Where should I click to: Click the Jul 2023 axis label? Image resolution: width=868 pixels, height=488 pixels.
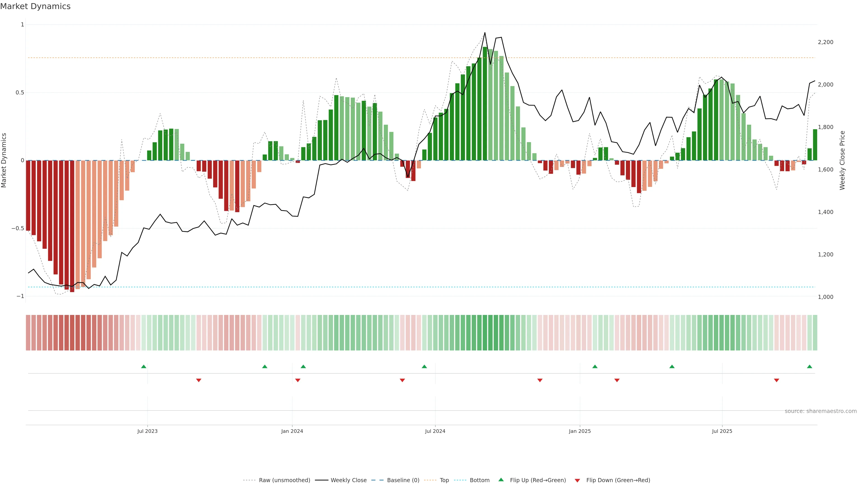(147, 431)
